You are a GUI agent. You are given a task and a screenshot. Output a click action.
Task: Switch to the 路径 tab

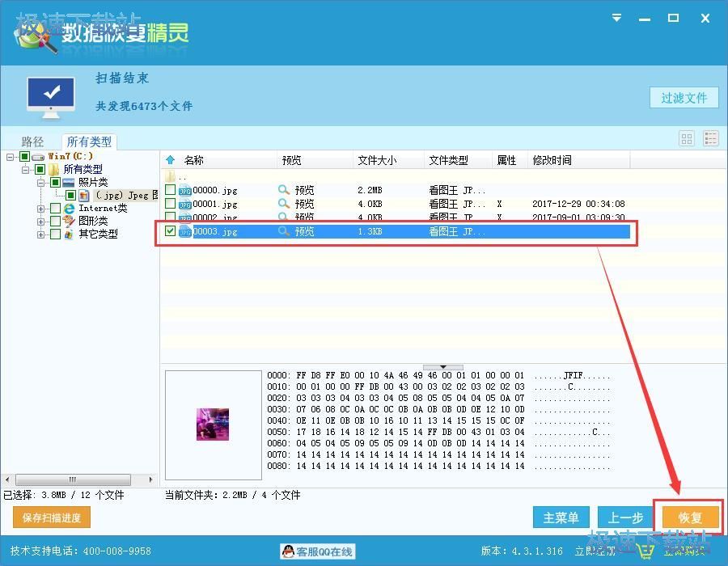pyautogui.click(x=32, y=141)
